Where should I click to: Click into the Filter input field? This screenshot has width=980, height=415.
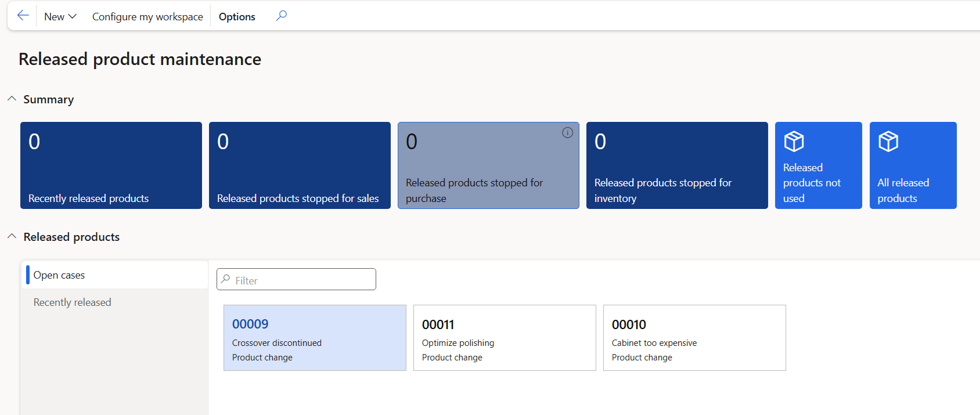pos(302,280)
